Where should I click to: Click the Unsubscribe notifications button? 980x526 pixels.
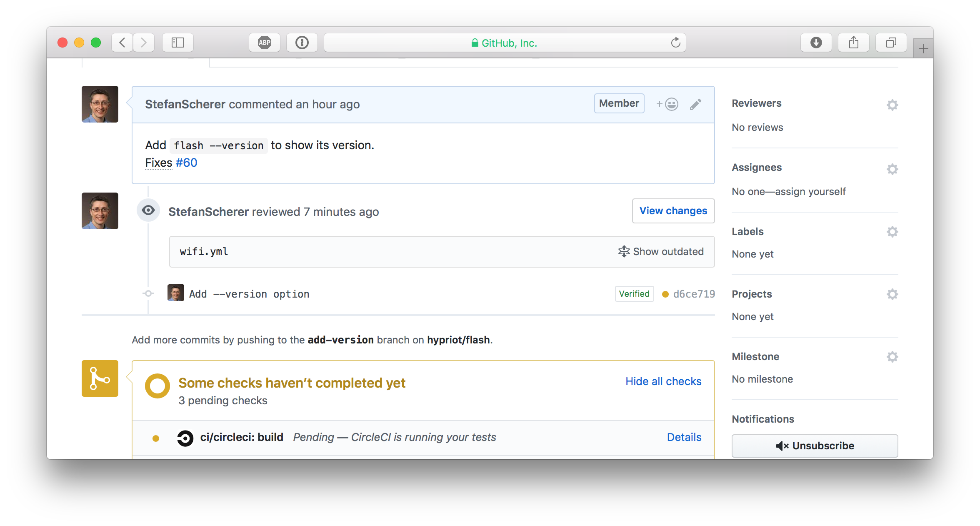click(x=815, y=446)
